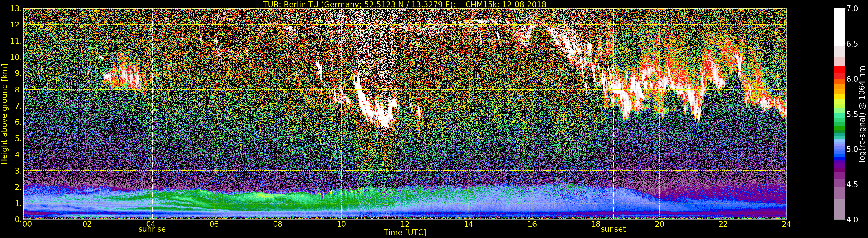Click the white top segment of the colorbar
868x238 pixels.
pos(839,27)
